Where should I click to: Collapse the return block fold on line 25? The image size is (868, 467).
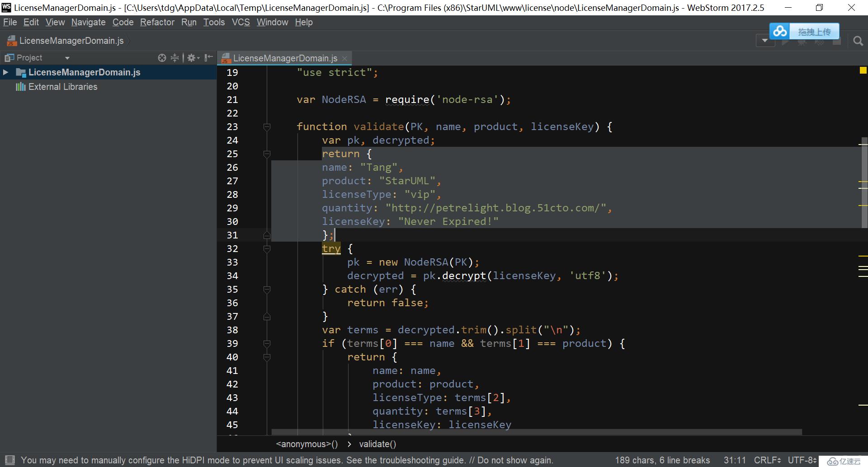(267, 154)
